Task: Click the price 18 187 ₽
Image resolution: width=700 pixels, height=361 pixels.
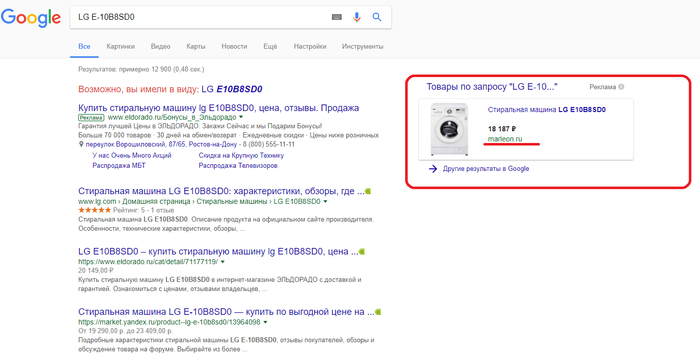Action: (502, 129)
